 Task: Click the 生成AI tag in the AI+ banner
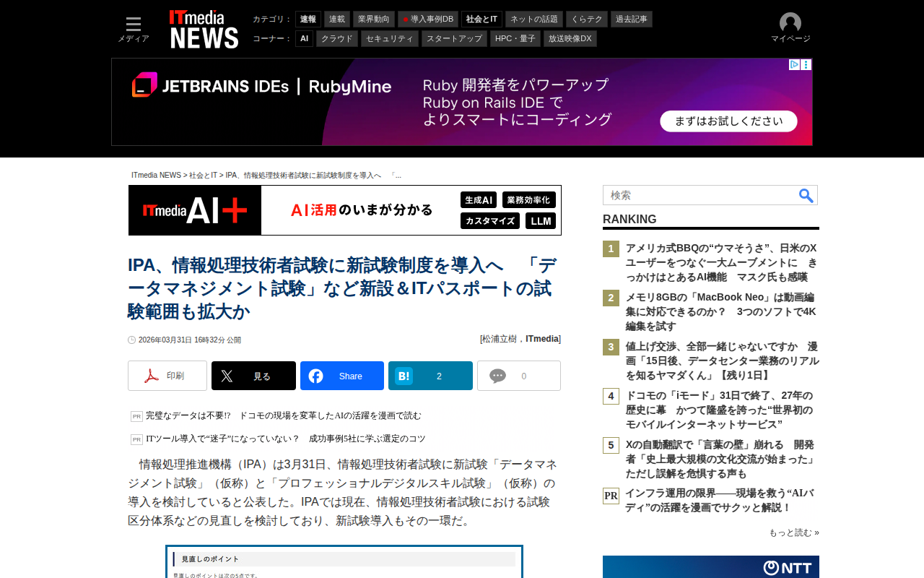[479, 200]
